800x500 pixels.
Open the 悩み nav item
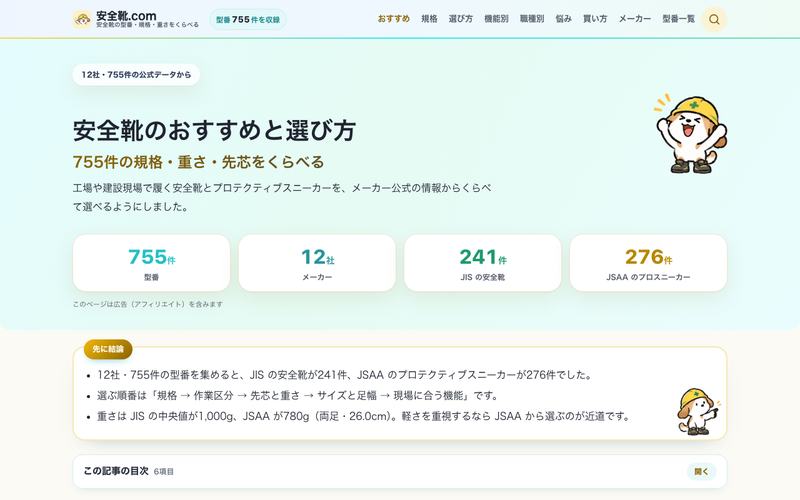tap(563, 19)
